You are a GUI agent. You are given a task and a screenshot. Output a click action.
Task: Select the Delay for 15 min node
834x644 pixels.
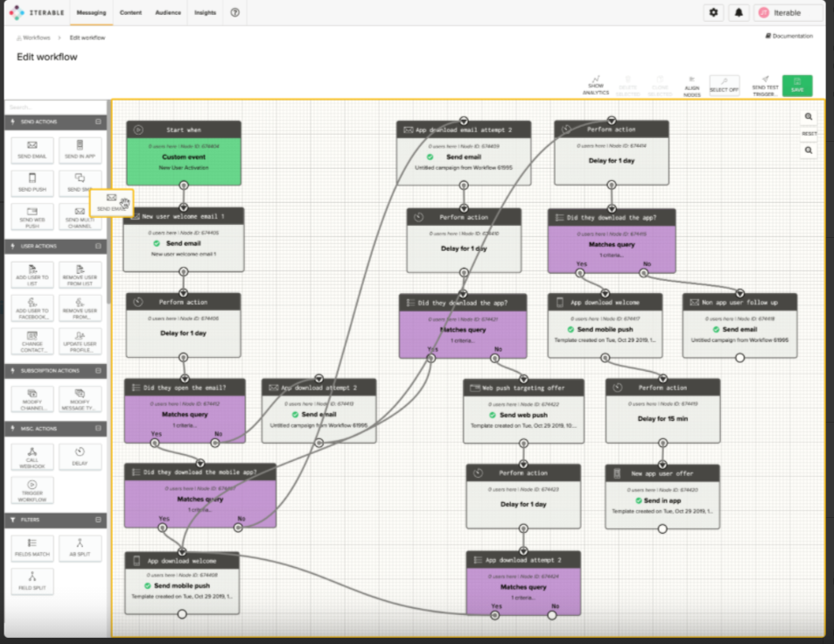pos(662,411)
